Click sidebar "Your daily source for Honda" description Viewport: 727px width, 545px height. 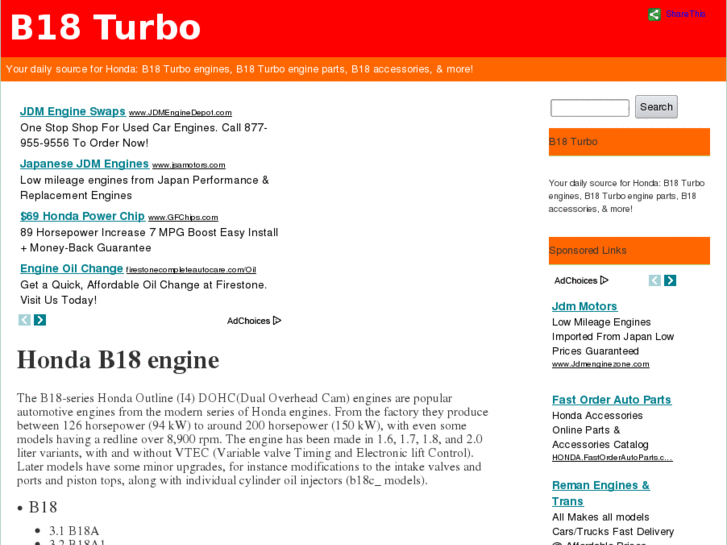click(x=626, y=196)
